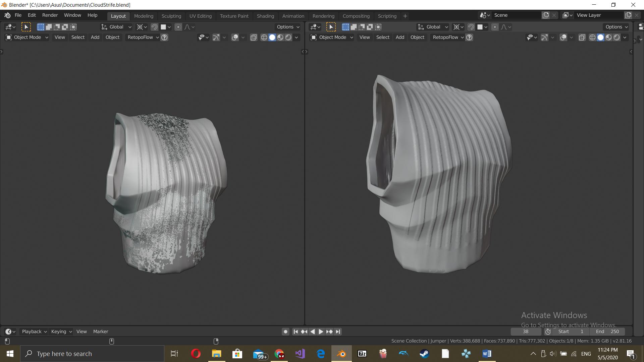Open Object Mode dropdown in right viewport
644x362 pixels.
(x=332, y=37)
